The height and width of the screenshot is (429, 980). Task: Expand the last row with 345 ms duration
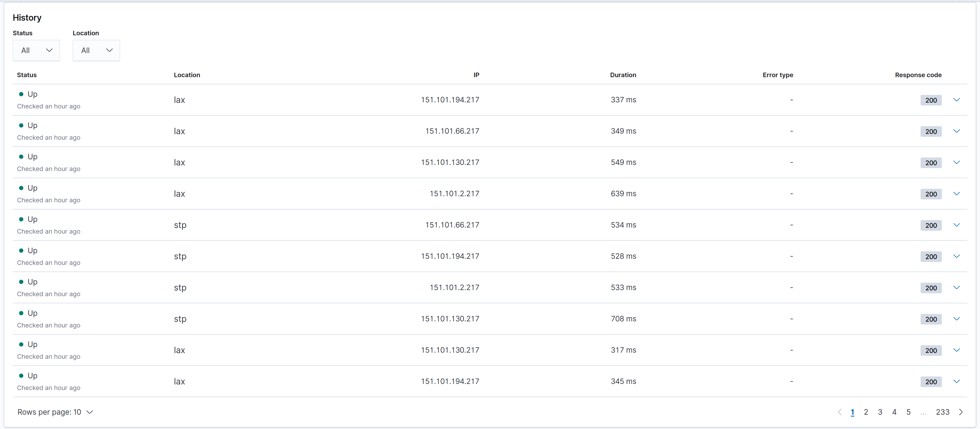pos(957,381)
